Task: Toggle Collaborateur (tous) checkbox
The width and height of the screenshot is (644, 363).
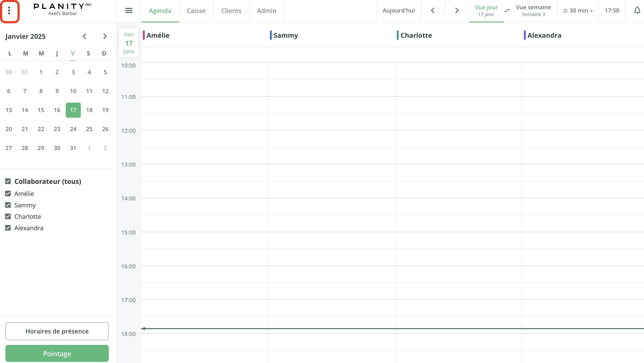Action: coord(8,181)
